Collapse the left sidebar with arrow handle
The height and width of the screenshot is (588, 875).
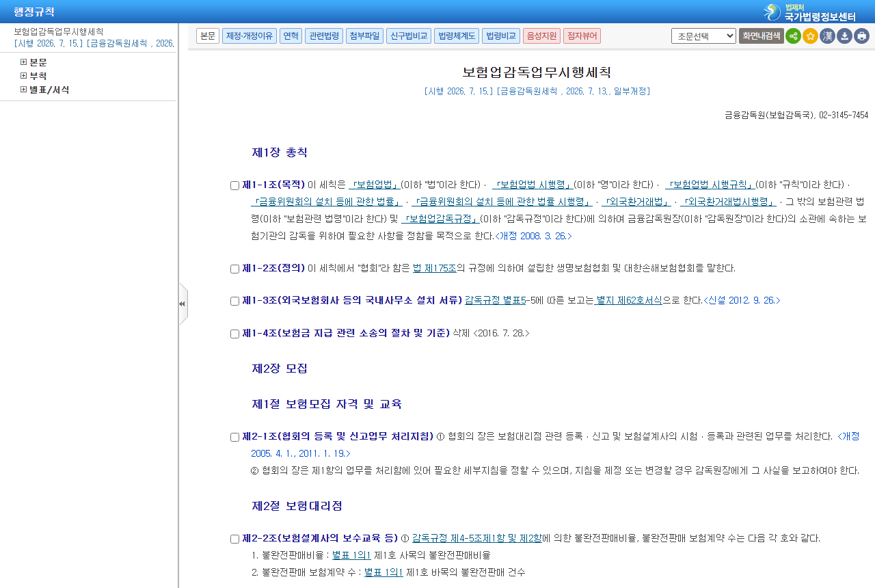[183, 304]
